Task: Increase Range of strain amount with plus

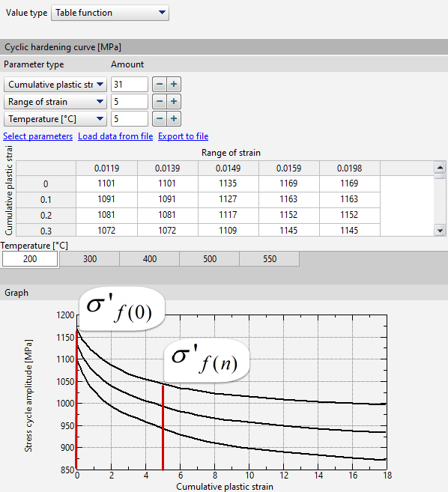Action: pos(174,102)
